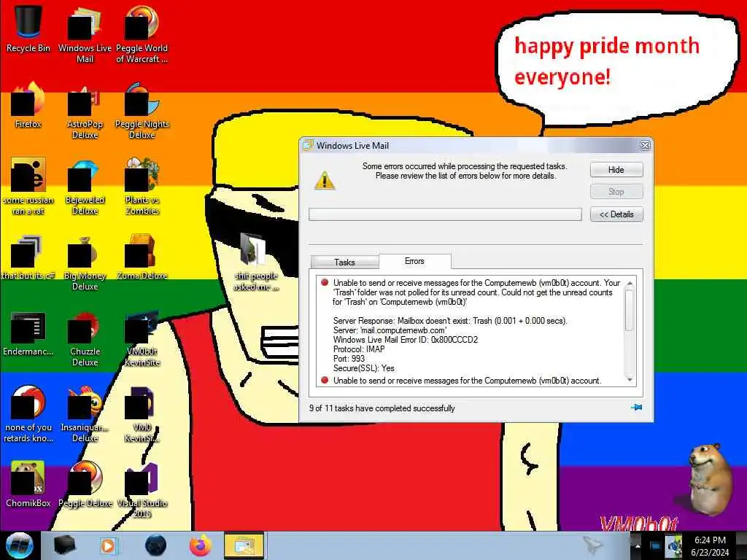Open Plants vs Zombies desktop icon
The width and height of the screenshot is (747, 560).
click(x=142, y=186)
